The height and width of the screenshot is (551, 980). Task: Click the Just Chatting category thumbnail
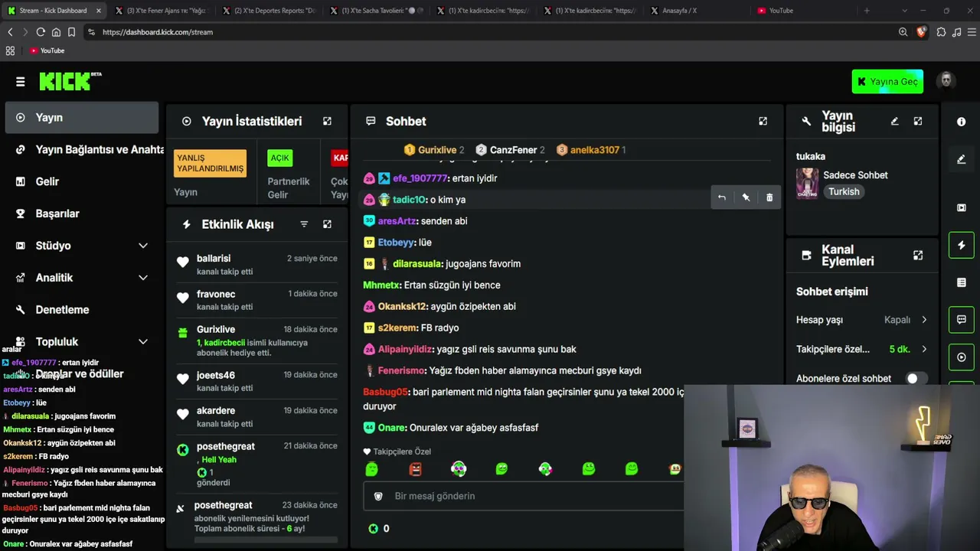click(807, 184)
